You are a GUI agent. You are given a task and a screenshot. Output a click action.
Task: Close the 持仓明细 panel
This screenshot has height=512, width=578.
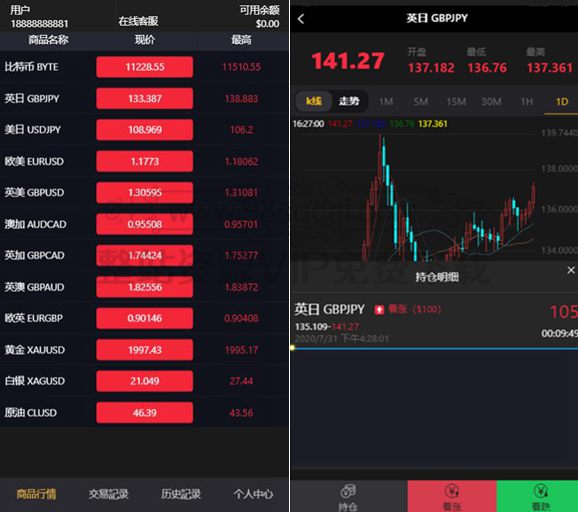[x=571, y=270]
